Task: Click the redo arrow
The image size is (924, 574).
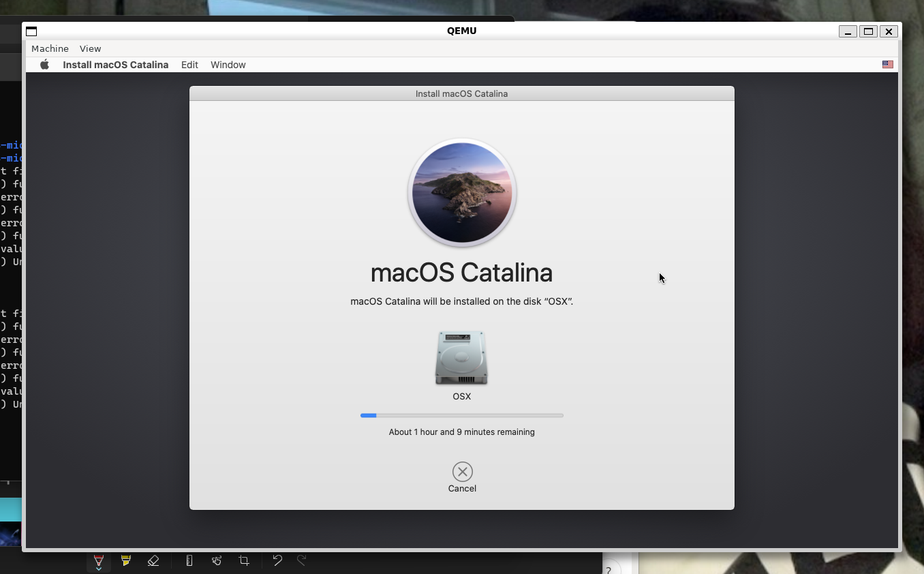Action: (x=302, y=560)
